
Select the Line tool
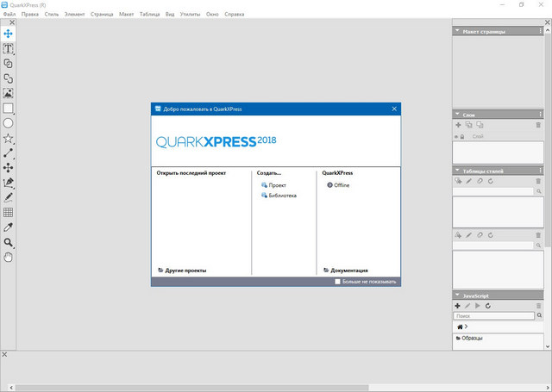[x=8, y=153]
